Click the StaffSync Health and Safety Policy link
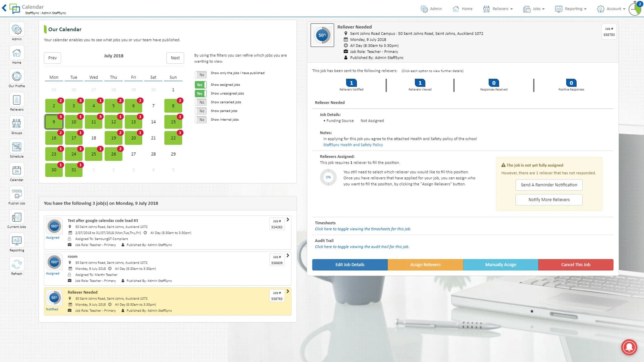 (x=352, y=145)
